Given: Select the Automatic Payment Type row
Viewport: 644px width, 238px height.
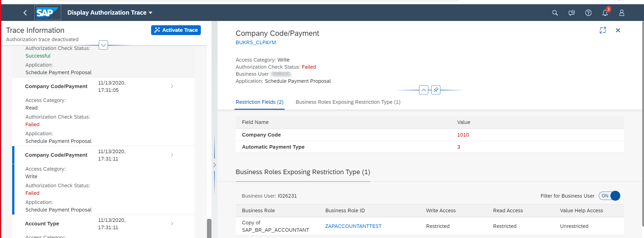Looking at the screenshot, I should point(430,147).
